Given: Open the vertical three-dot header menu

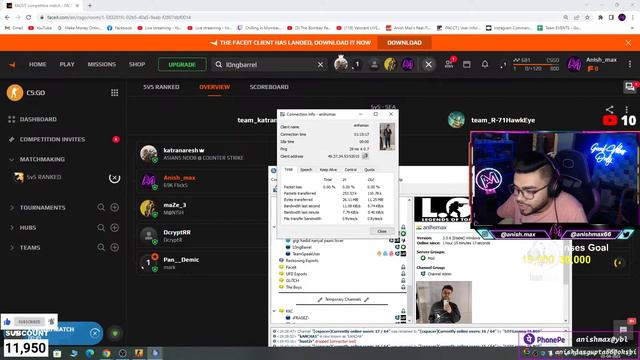Looking at the screenshot, I should (x=630, y=64).
